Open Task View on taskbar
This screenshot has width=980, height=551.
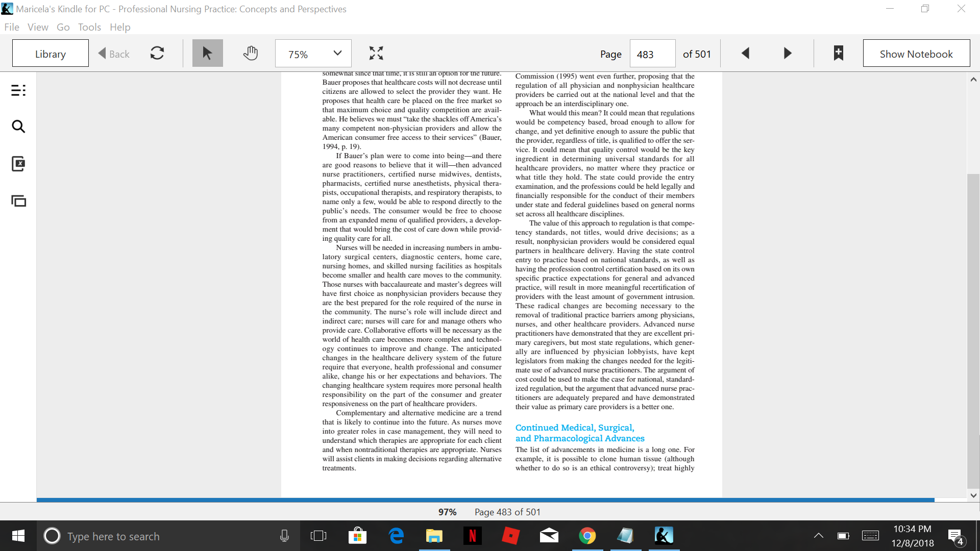(x=318, y=536)
